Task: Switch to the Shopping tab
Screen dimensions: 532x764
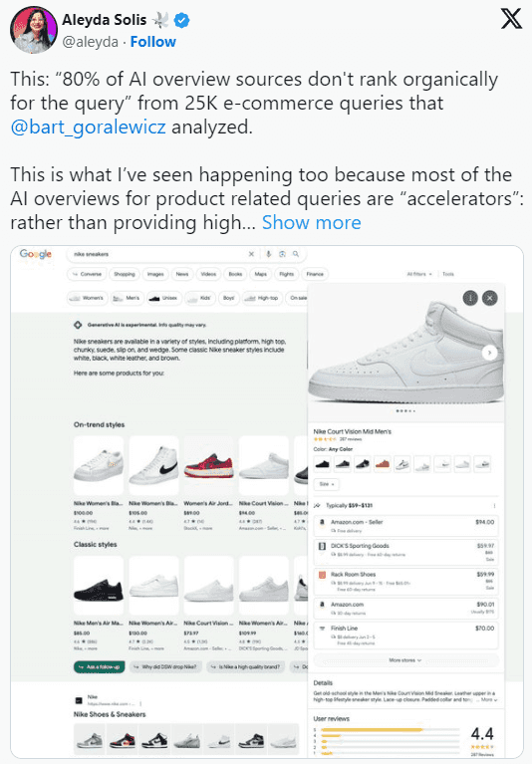Action: click(125, 274)
